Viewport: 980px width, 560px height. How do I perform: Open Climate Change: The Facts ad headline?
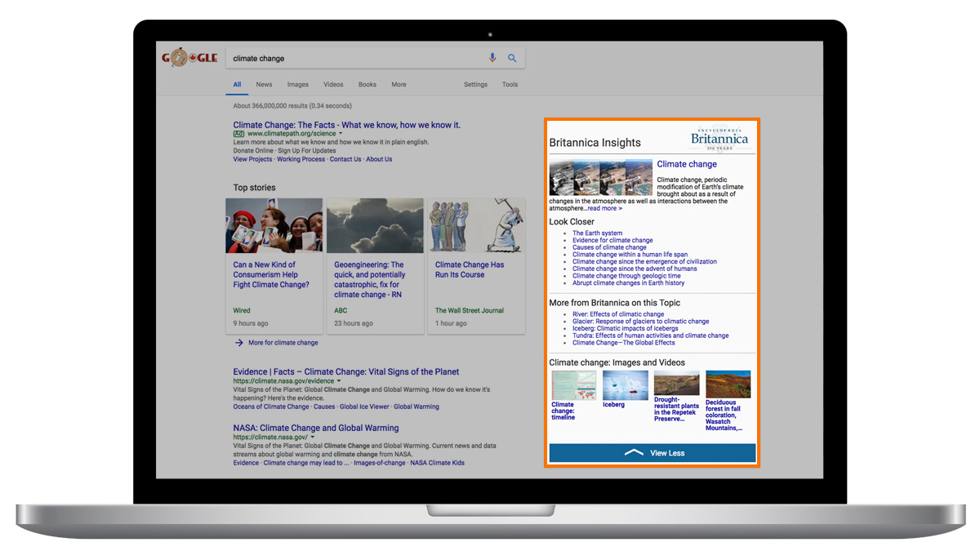[347, 125]
